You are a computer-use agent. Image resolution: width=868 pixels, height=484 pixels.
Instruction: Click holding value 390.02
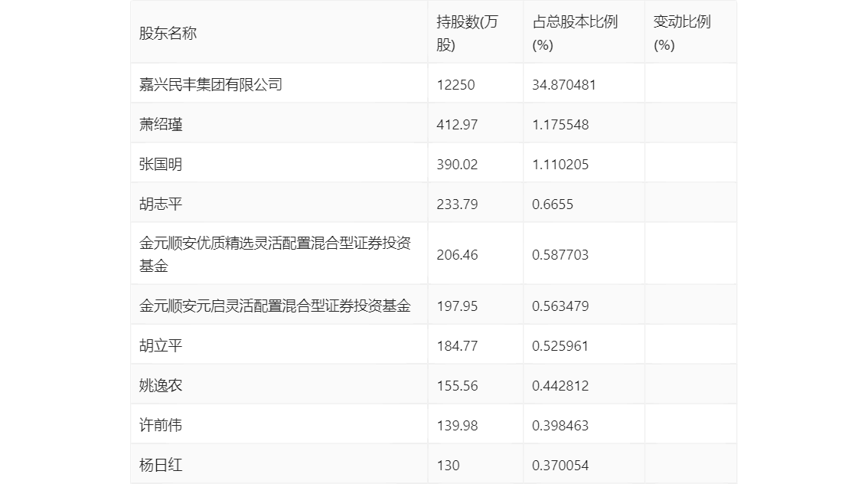[457, 165]
